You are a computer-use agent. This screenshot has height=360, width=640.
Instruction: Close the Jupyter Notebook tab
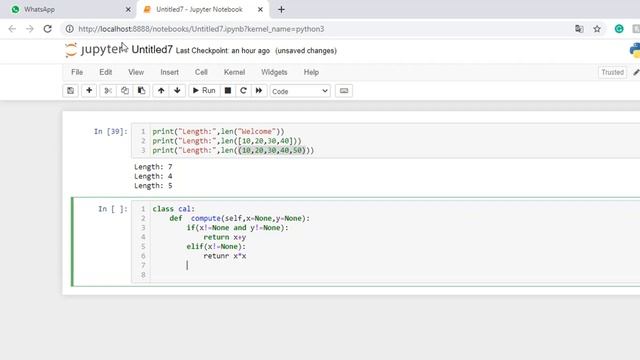[260, 9]
